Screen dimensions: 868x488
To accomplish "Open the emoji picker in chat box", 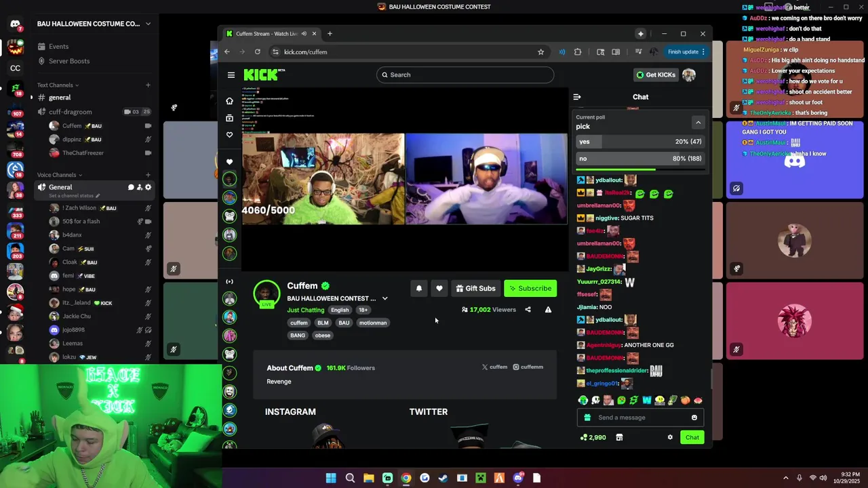I will tap(694, 418).
